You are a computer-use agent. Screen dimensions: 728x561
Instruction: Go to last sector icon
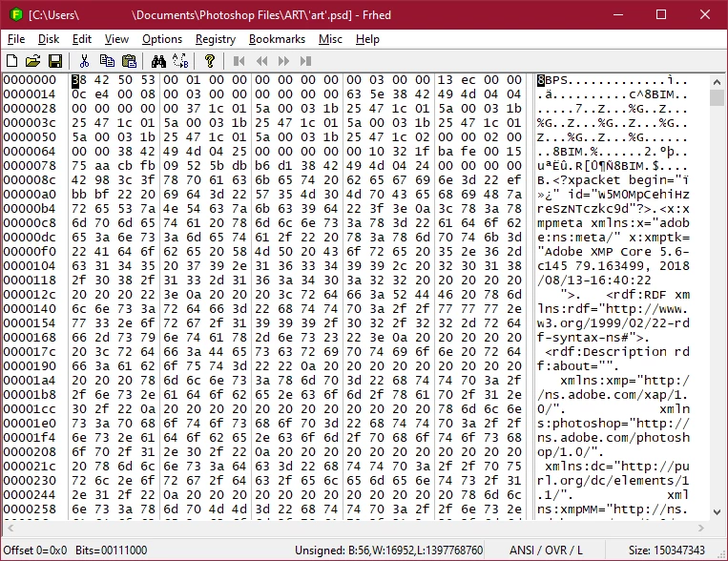[x=305, y=61]
